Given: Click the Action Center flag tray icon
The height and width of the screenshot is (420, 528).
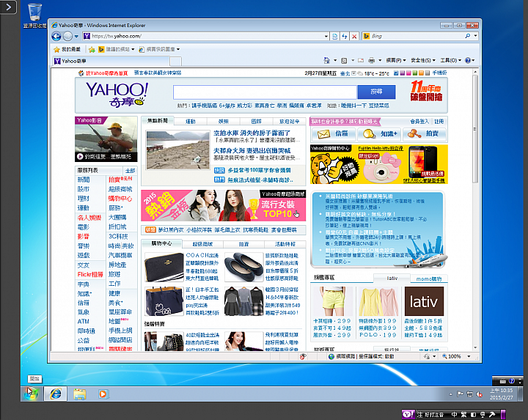Looking at the screenshot, I should pyautogui.click(x=460, y=394).
